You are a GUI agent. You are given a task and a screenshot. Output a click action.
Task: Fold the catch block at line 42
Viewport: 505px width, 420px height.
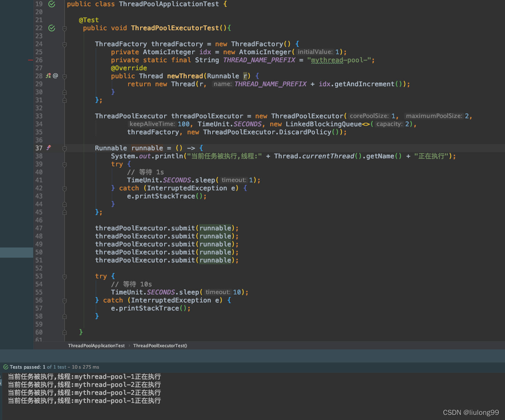point(64,189)
